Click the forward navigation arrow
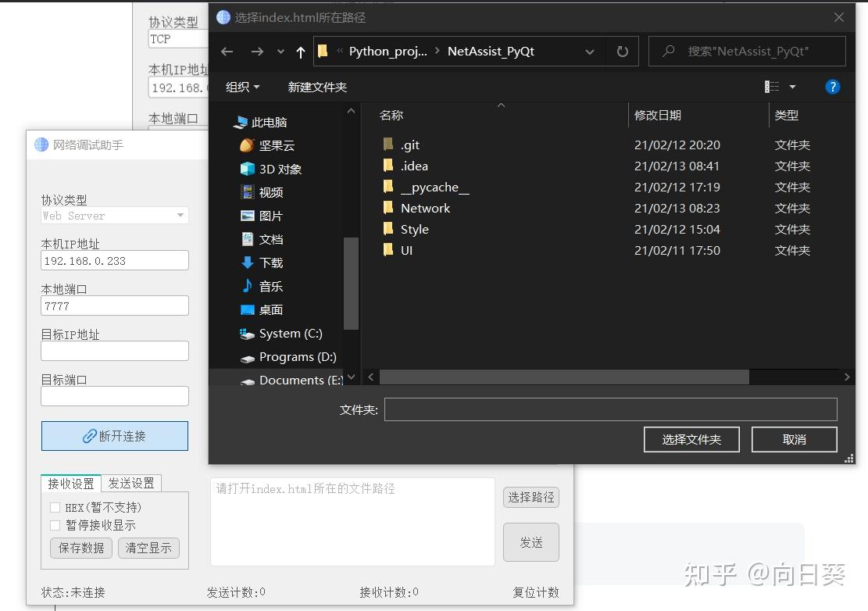Screen dimensions: 868x611 click(x=257, y=51)
